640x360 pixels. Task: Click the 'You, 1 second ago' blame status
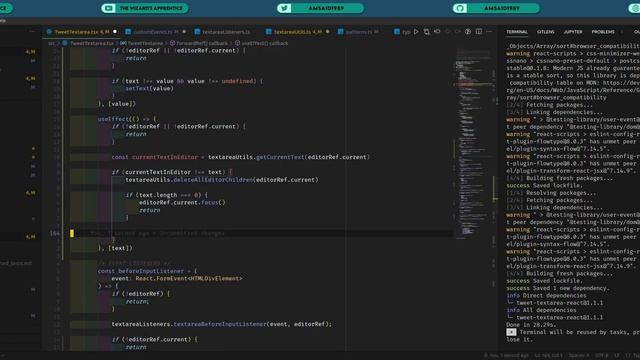coord(506,356)
